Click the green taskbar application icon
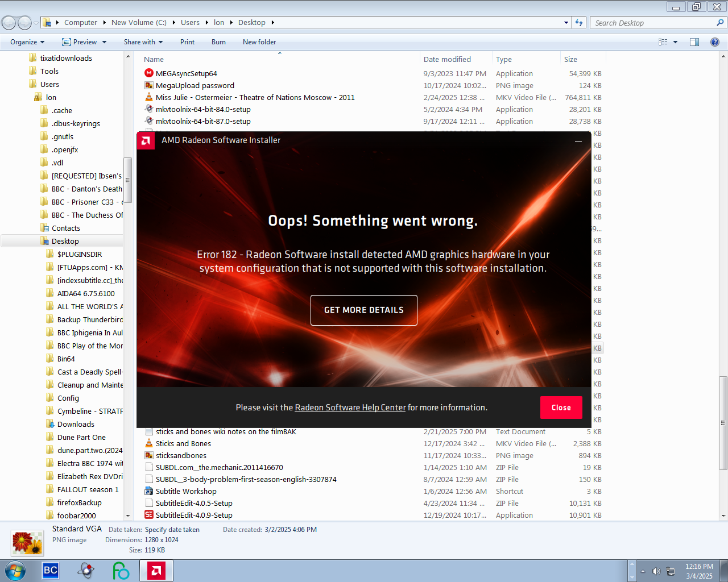 coord(121,571)
